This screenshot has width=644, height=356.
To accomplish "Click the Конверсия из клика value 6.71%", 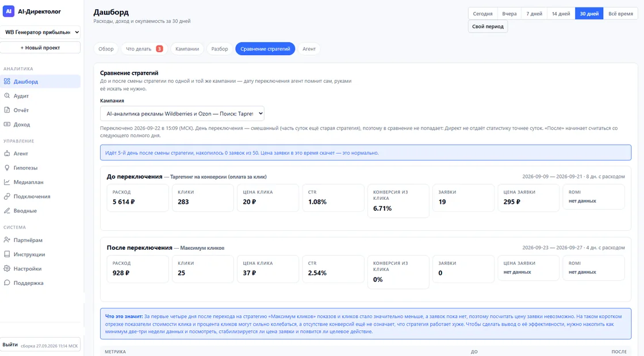I will [x=382, y=208].
